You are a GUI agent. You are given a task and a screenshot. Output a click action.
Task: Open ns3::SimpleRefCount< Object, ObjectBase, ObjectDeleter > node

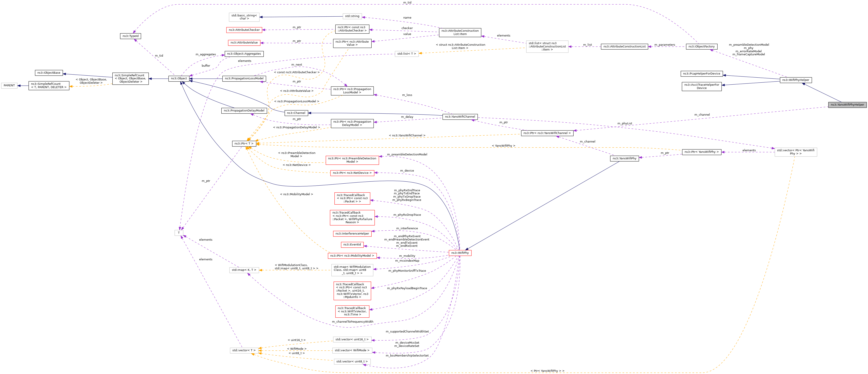130,79
